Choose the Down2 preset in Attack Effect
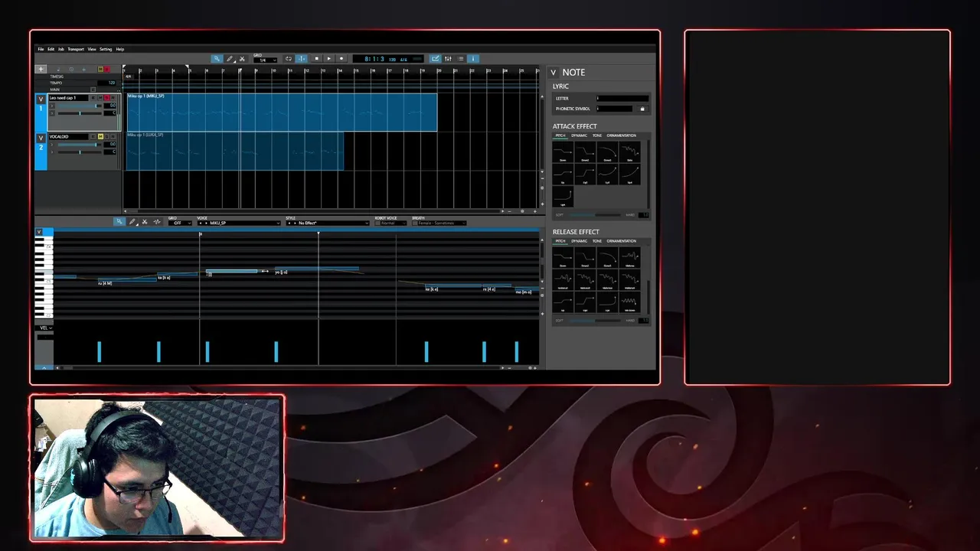Screen dimensions: 980x551 click(585, 152)
